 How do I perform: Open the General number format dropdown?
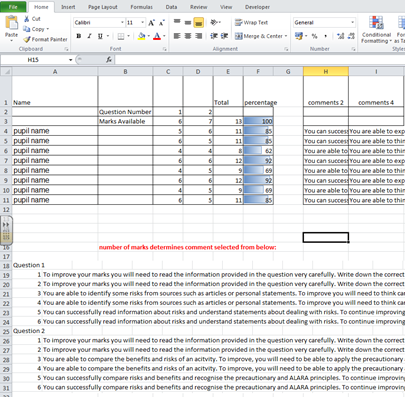pyautogui.click(x=352, y=23)
